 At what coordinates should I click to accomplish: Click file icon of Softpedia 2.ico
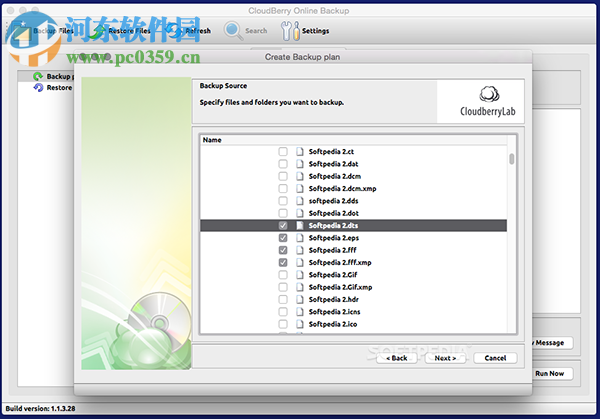coord(300,324)
